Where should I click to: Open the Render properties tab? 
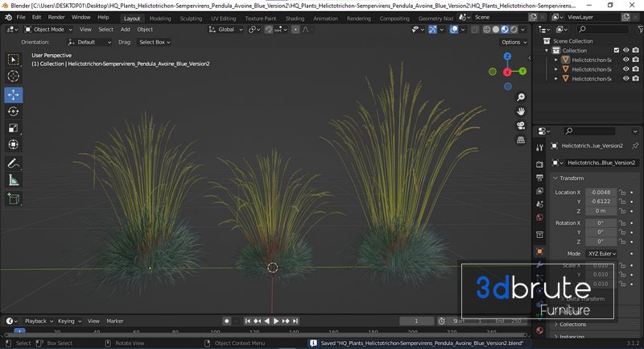pos(539,164)
